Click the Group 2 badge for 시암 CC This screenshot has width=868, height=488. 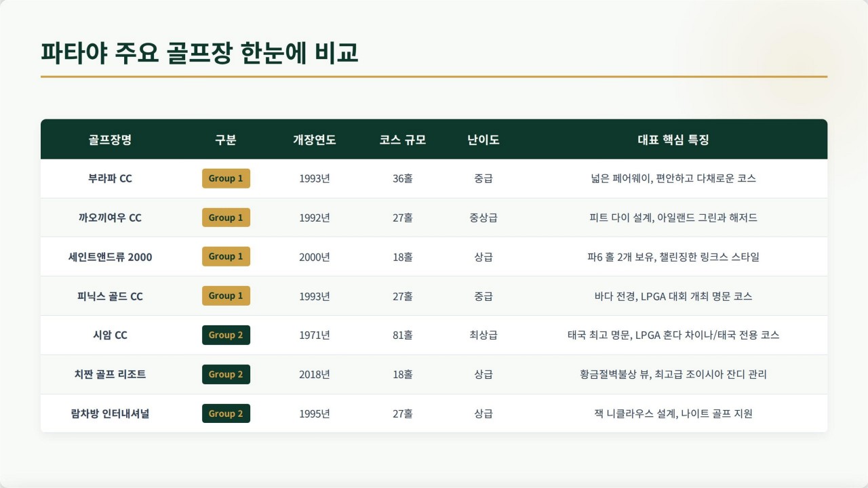point(226,335)
